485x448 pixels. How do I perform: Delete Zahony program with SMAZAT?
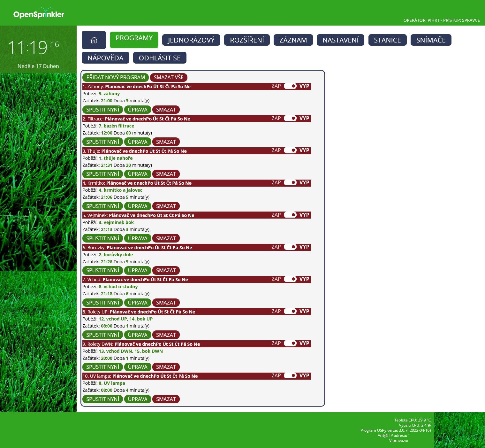[166, 110]
